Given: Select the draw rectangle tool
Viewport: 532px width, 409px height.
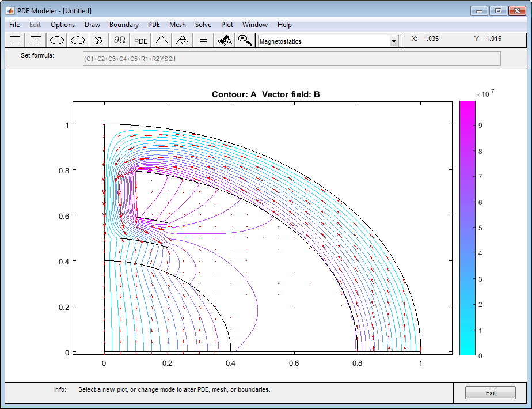Looking at the screenshot, I should click(x=15, y=40).
